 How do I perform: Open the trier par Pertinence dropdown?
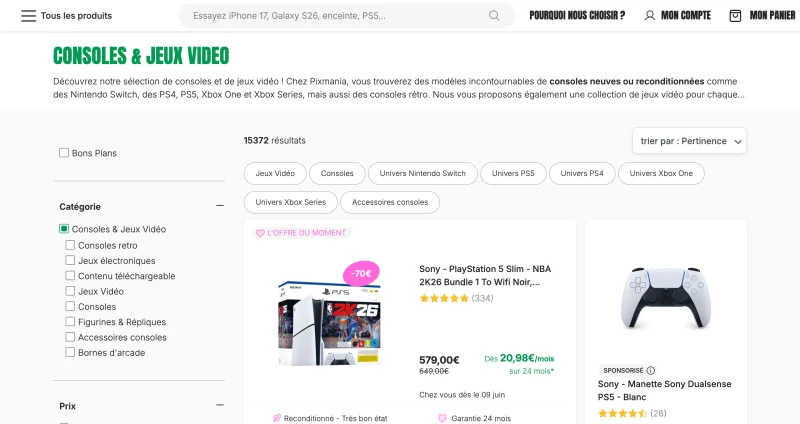click(x=689, y=141)
